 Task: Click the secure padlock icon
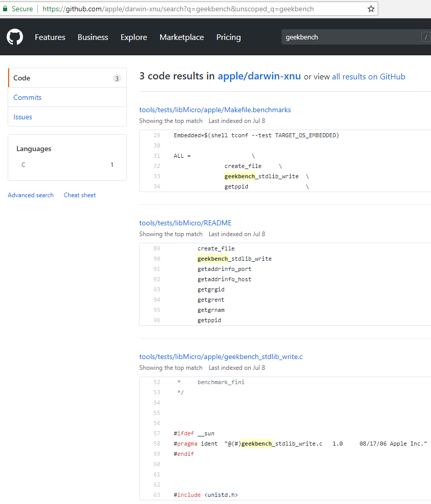point(6,9)
